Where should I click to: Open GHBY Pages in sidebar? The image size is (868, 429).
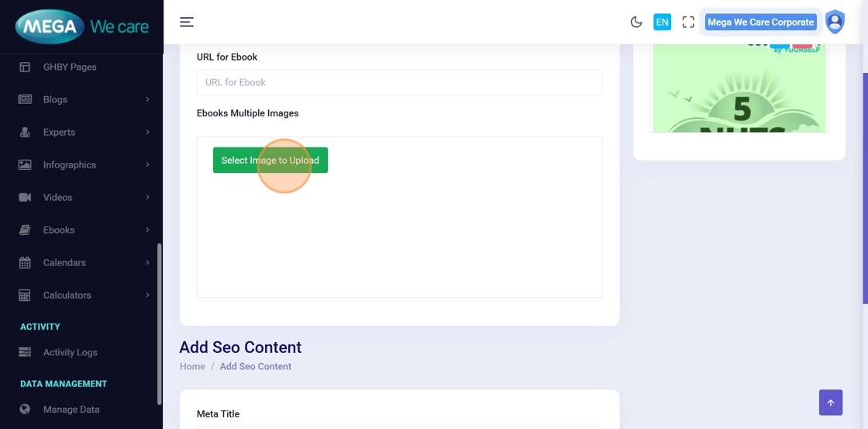[70, 67]
